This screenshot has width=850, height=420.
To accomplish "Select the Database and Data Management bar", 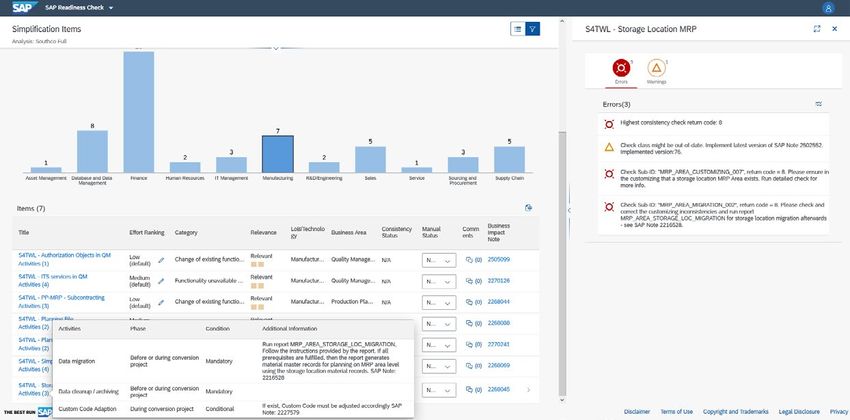I will click(92, 151).
